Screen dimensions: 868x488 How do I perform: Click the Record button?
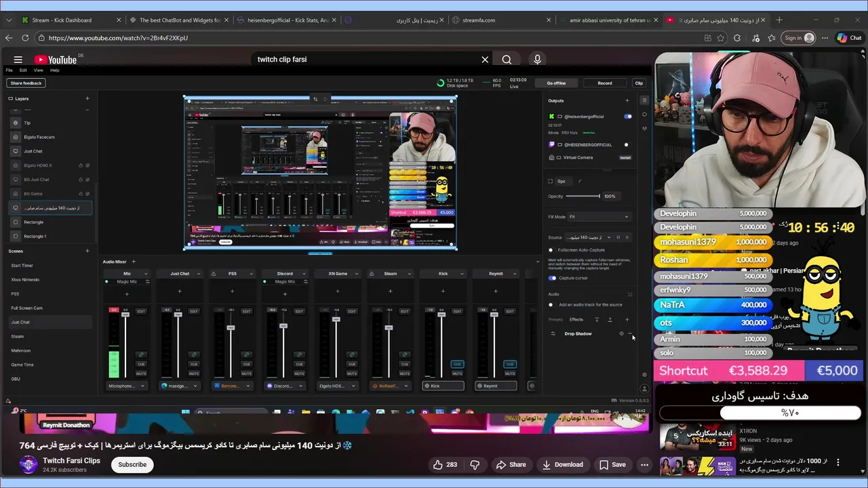[x=605, y=83]
